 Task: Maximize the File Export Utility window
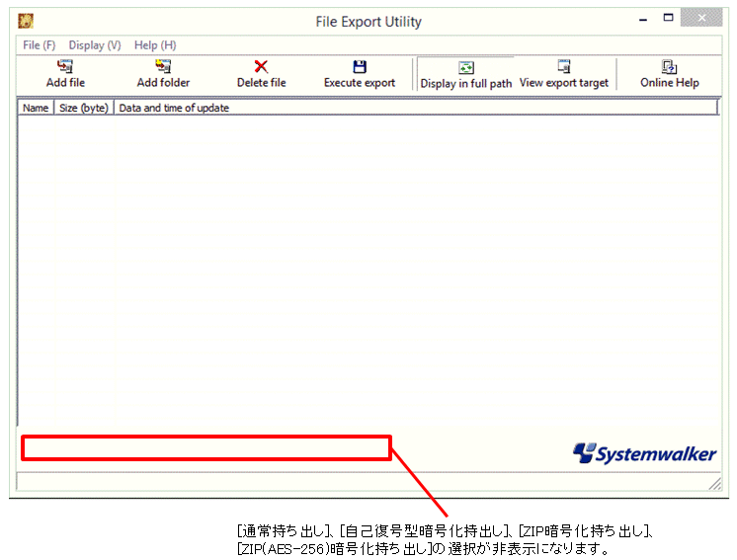tap(668, 18)
